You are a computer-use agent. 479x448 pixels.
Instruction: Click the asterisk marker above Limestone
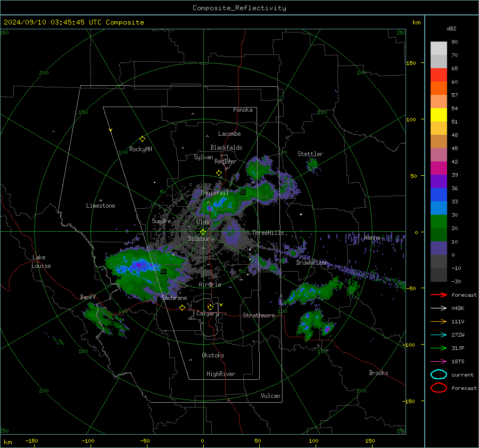[x=101, y=201]
